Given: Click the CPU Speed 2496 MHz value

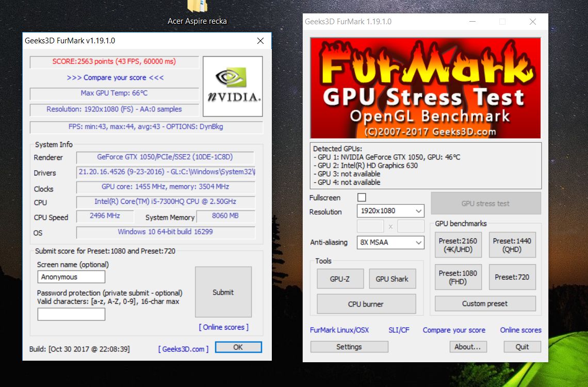Looking at the screenshot, I should [x=105, y=216].
